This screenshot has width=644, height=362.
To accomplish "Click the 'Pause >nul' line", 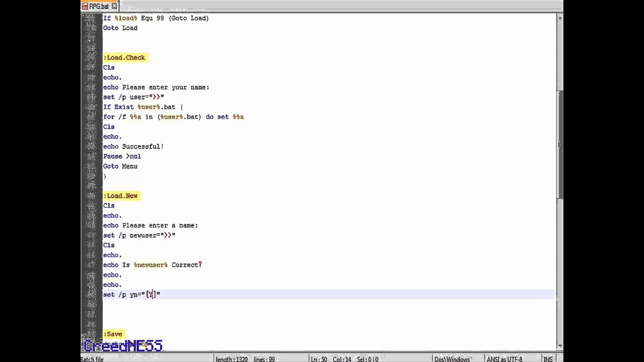I will 122,156.
